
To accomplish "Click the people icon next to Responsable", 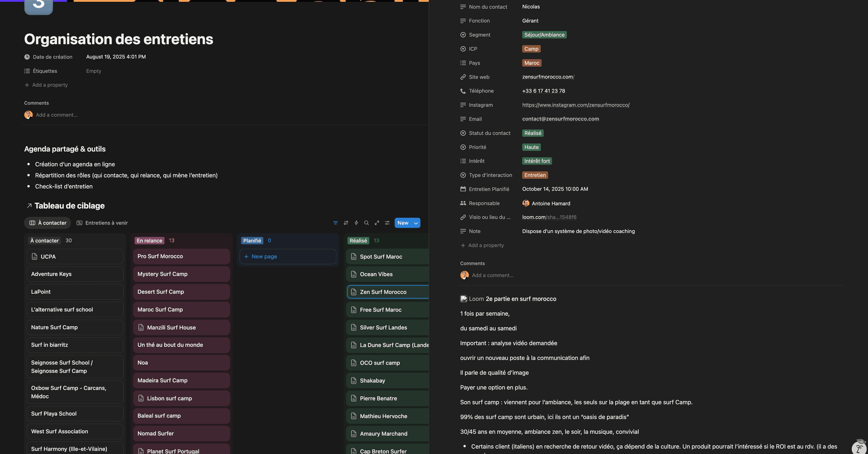I will tap(463, 203).
